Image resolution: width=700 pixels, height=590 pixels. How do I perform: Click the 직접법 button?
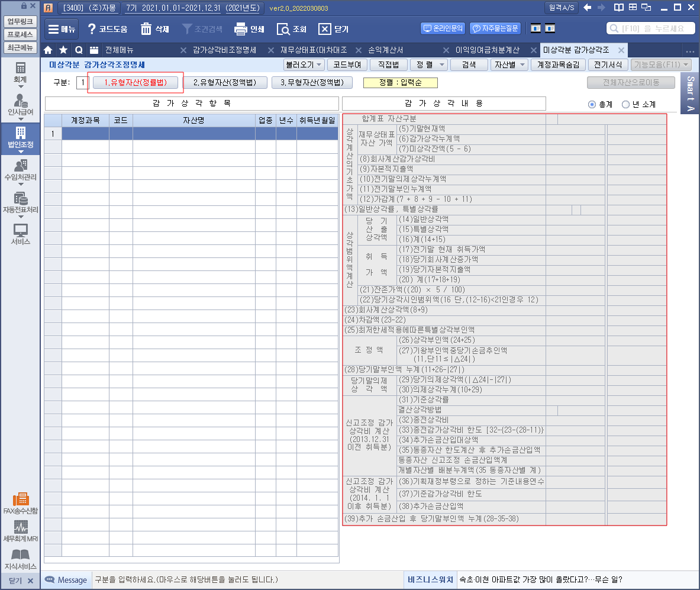[x=388, y=65]
